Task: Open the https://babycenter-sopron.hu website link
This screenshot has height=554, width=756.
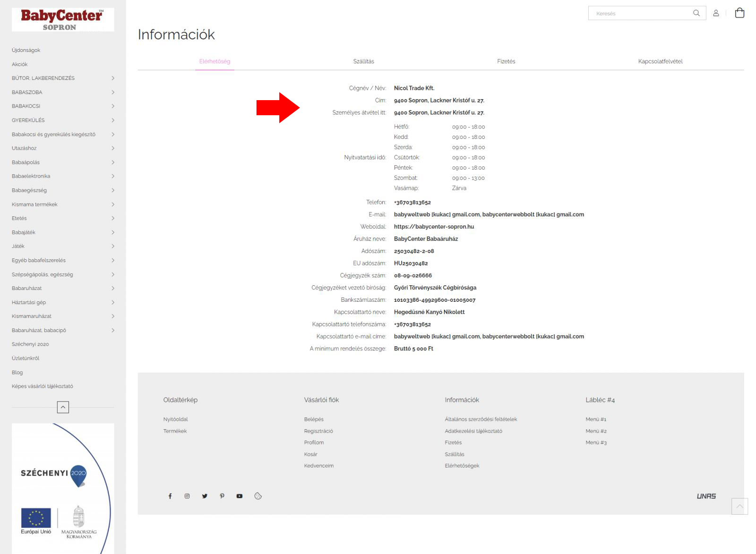Action: (434, 227)
